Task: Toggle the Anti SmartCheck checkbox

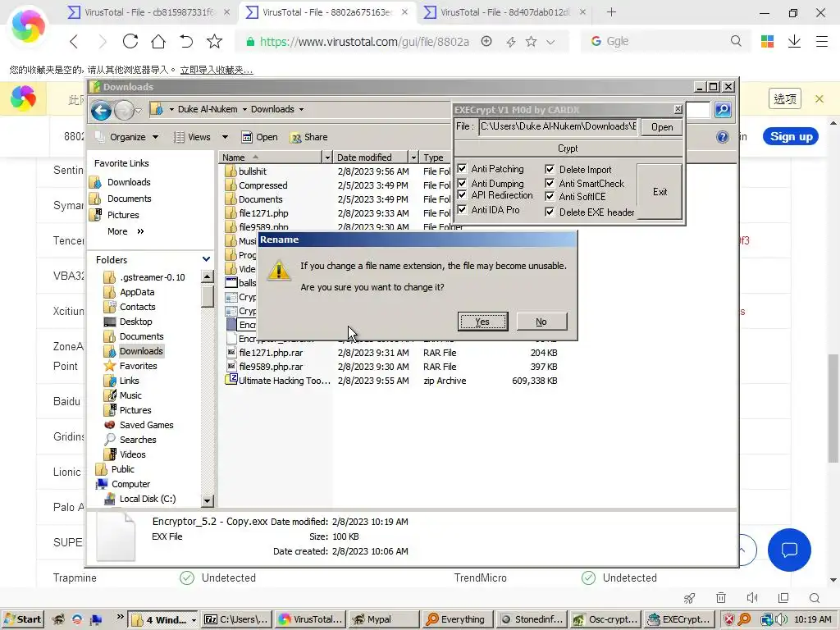Action: pyautogui.click(x=550, y=183)
